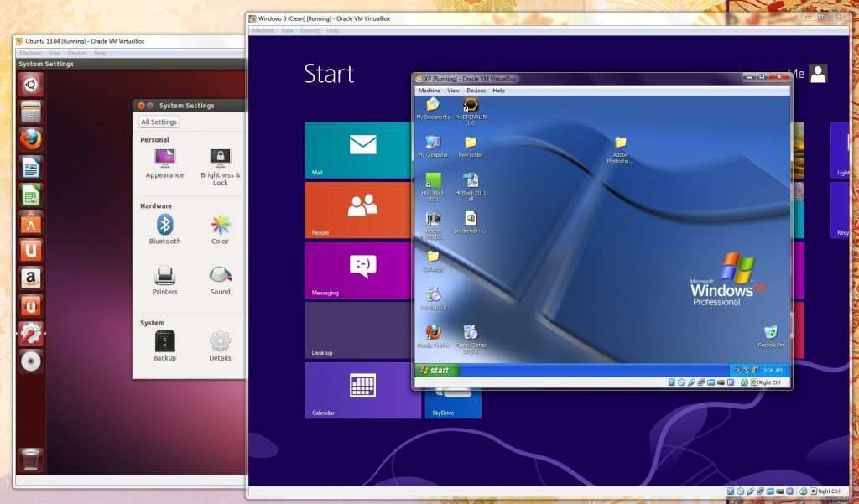The width and height of the screenshot is (859, 504).
Task: Open Ubuntu Software Center from the launcher
Action: click(x=31, y=223)
